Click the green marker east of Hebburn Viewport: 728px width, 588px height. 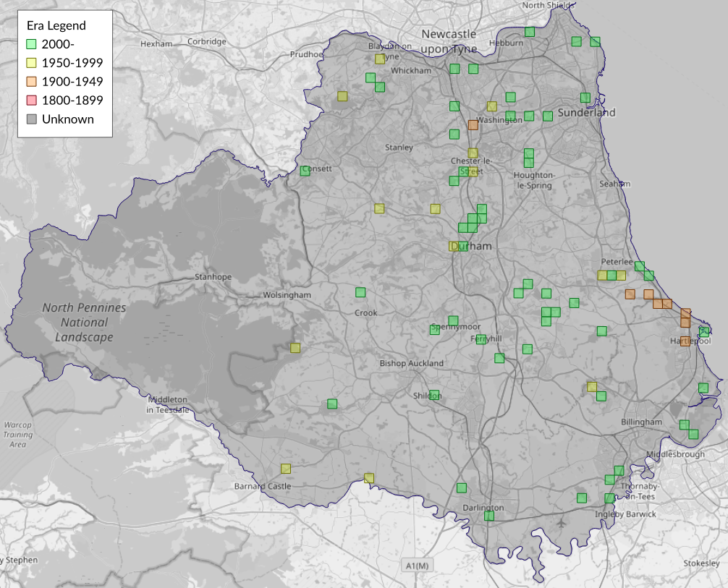530,32
